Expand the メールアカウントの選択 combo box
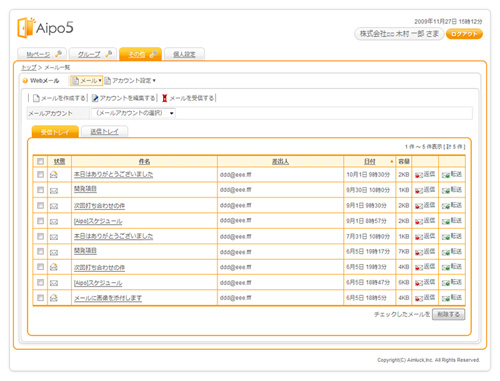The image size is (500, 381). coord(134,113)
